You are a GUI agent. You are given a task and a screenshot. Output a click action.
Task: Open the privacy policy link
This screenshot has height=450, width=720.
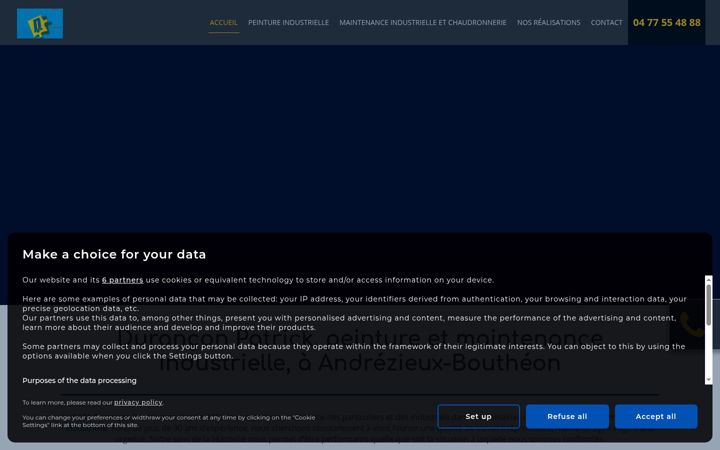pyautogui.click(x=138, y=402)
